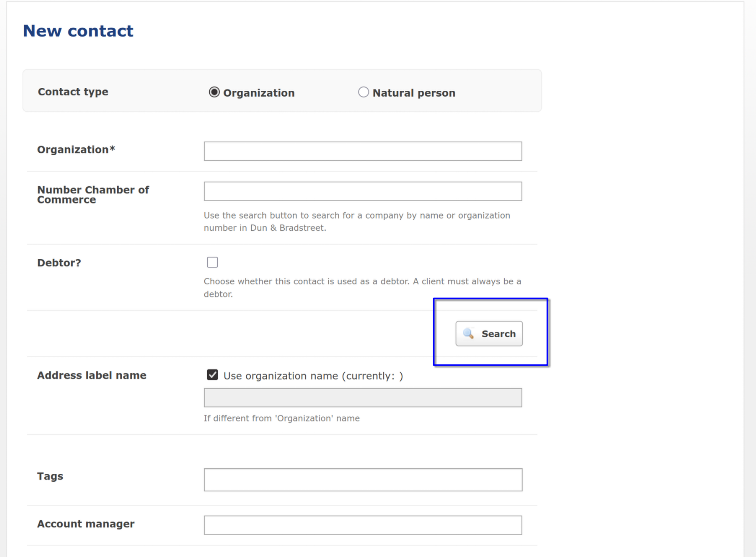Click the Contact type section label
This screenshot has height=557, width=756.
[x=73, y=92]
